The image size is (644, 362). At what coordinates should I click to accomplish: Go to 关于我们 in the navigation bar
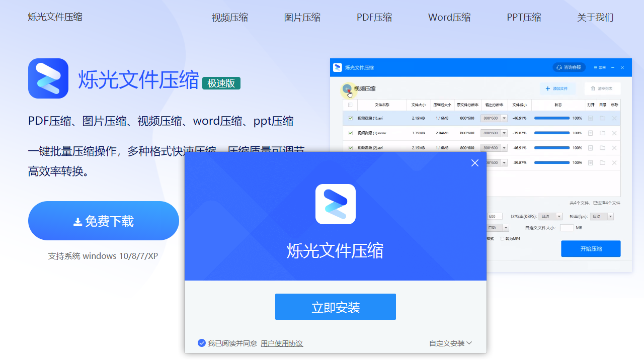point(595,18)
